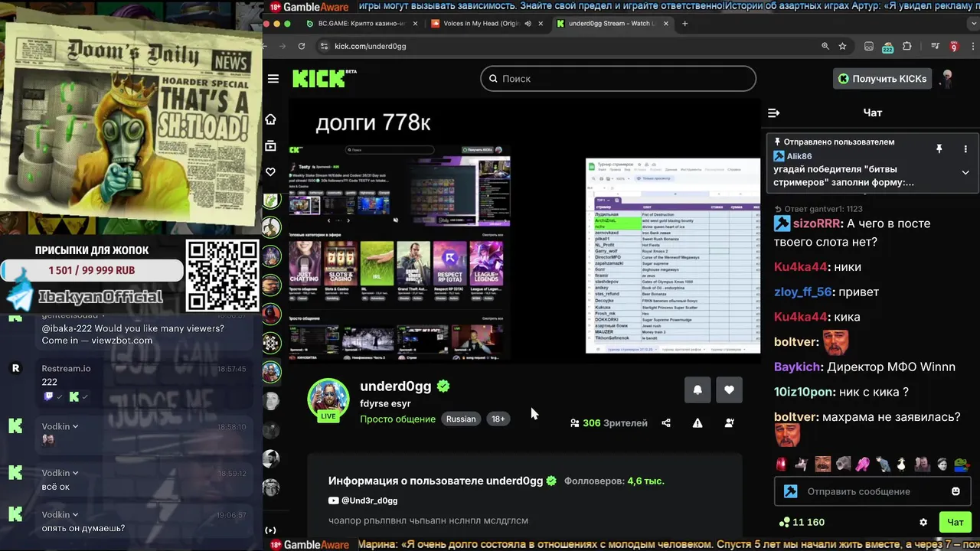980x551 pixels.
Task: Unpin the pinned chat message
Action: 939,149
